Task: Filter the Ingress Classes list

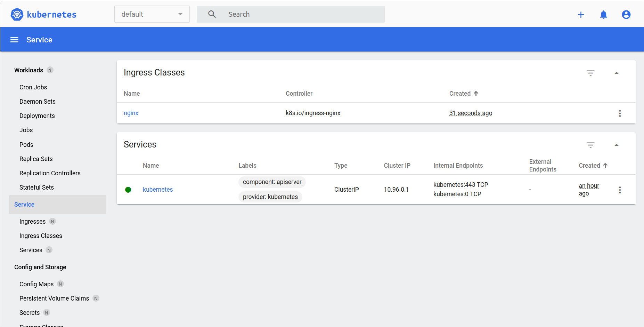Action: 590,73
